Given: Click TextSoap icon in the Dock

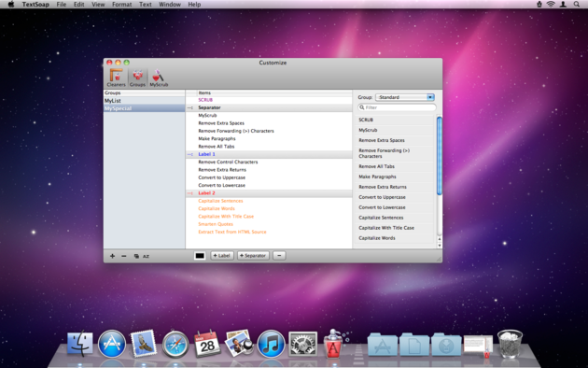Looking at the screenshot, I should click(x=334, y=343).
